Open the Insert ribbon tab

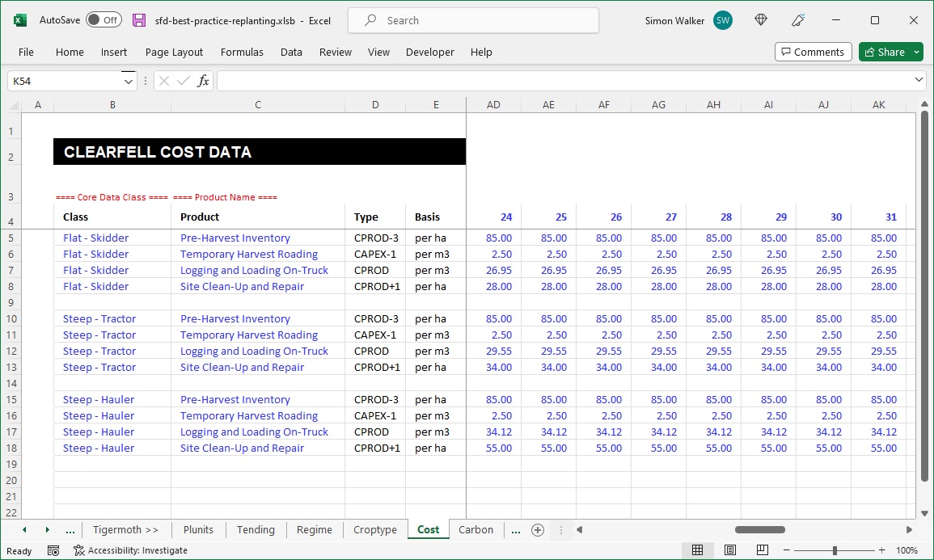click(x=114, y=53)
